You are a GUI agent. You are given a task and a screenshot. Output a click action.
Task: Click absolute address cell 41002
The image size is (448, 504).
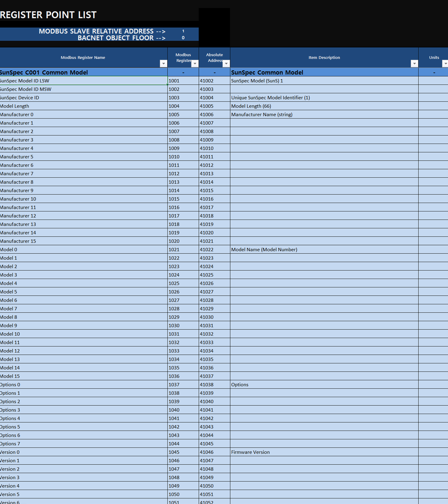click(214, 81)
